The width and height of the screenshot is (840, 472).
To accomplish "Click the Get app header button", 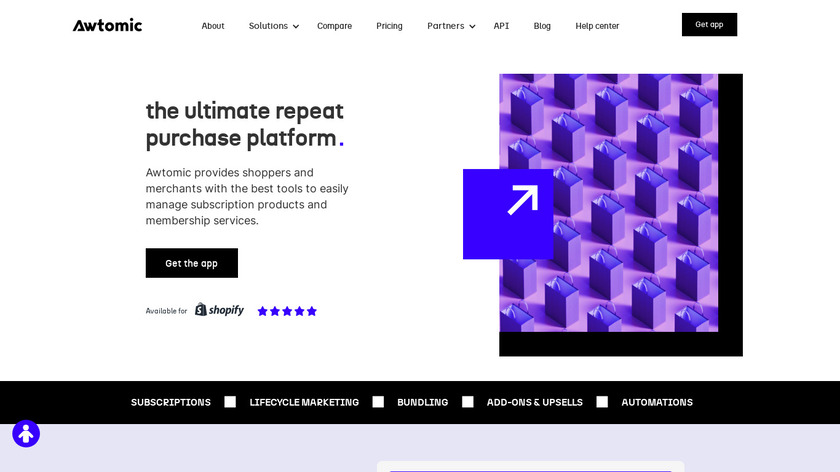I will coord(709,25).
